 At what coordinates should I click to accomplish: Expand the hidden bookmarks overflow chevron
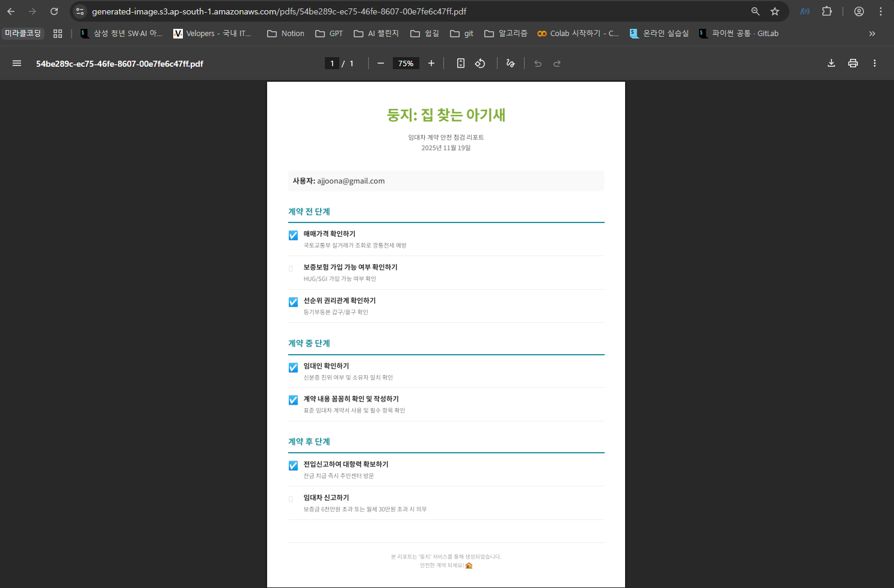coord(872,34)
